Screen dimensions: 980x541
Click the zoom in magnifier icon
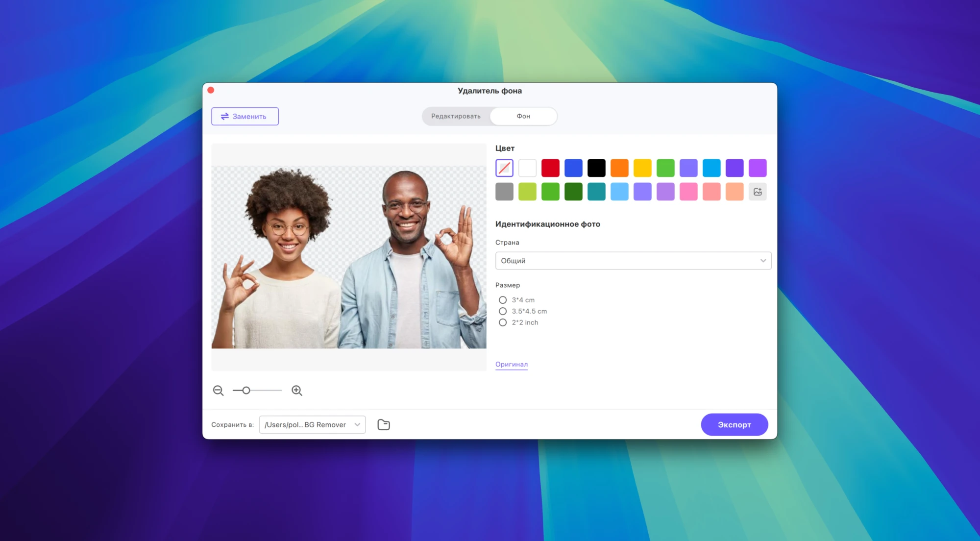click(296, 391)
